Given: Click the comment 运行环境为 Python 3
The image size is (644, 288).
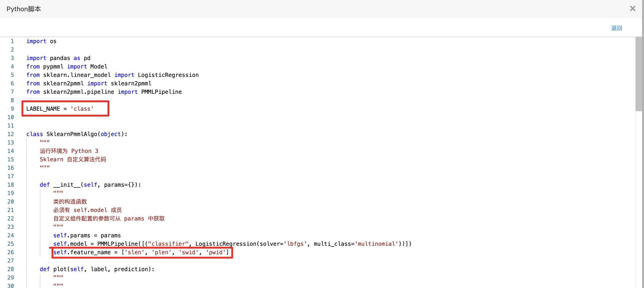Looking at the screenshot, I should [x=69, y=151].
